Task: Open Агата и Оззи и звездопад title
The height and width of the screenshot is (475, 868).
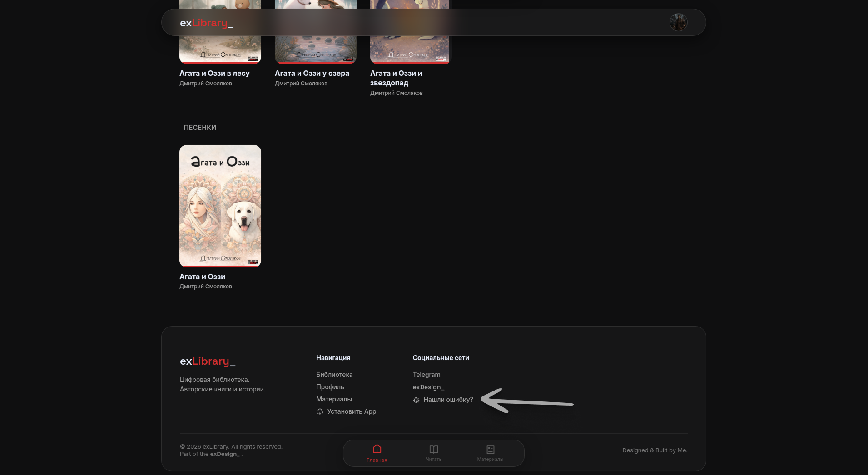Action: [396, 78]
